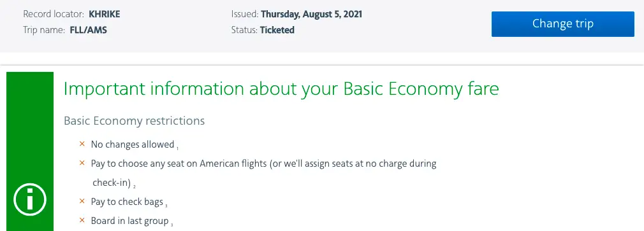Click the Basic Economy restrictions subheading
The width and height of the screenshot is (644, 231).
(135, 121)
